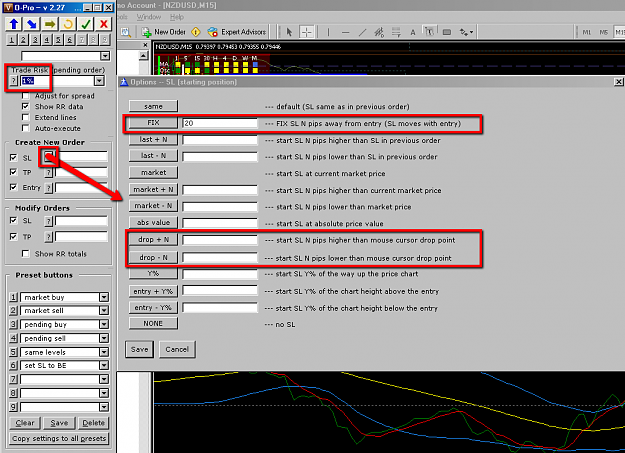Click Copy settings to all presets
The image size is (625, 453).
pyautogui.click(x=59, y=438)
